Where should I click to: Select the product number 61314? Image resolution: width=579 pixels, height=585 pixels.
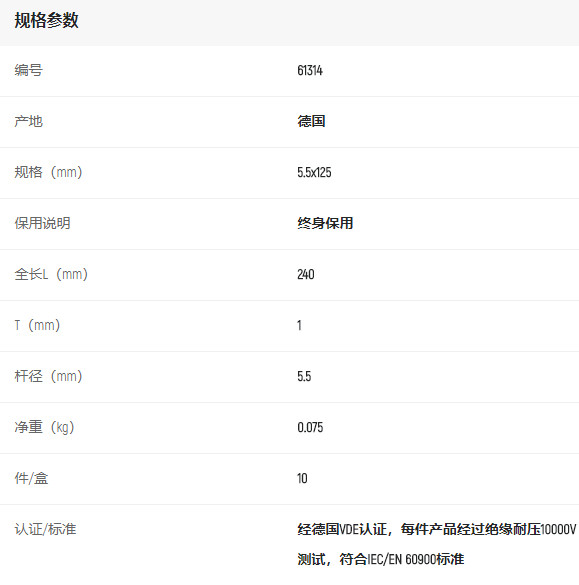310,70
